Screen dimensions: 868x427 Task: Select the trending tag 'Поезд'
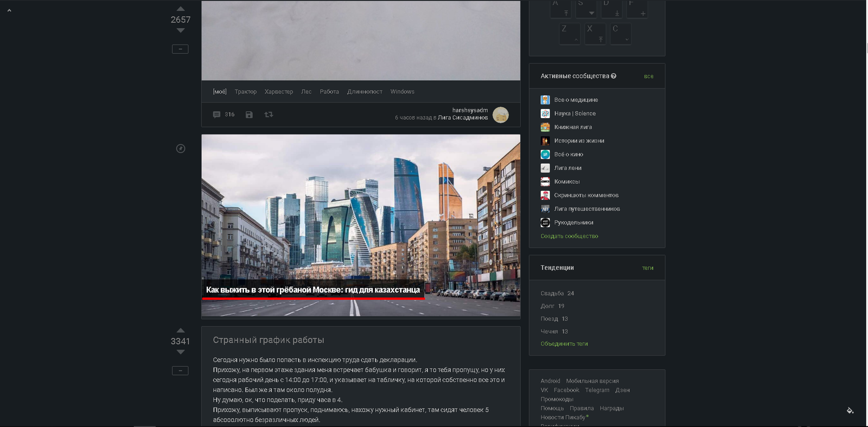pos(549,319)
